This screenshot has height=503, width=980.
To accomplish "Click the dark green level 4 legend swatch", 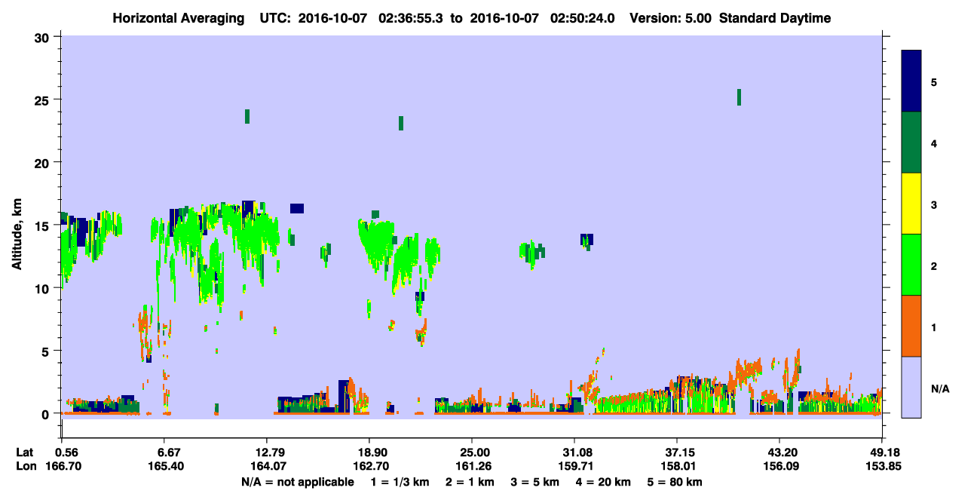I will coord(911,143).
